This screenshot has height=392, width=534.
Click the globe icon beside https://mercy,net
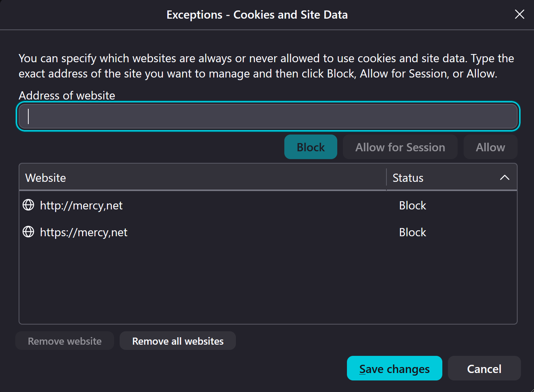pos(28,232)
